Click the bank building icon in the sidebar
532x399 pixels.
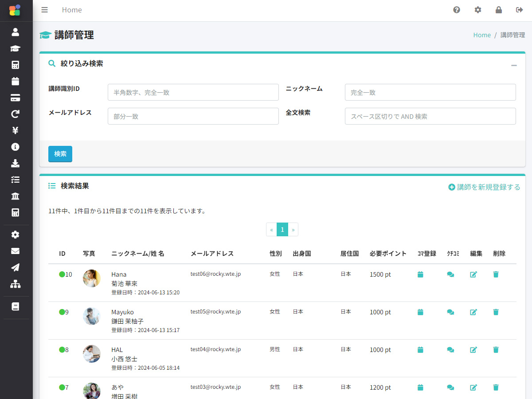point(15,196)
